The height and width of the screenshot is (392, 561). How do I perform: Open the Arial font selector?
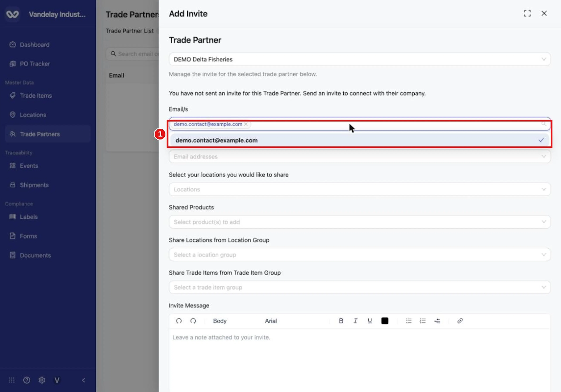click(271, 321)
